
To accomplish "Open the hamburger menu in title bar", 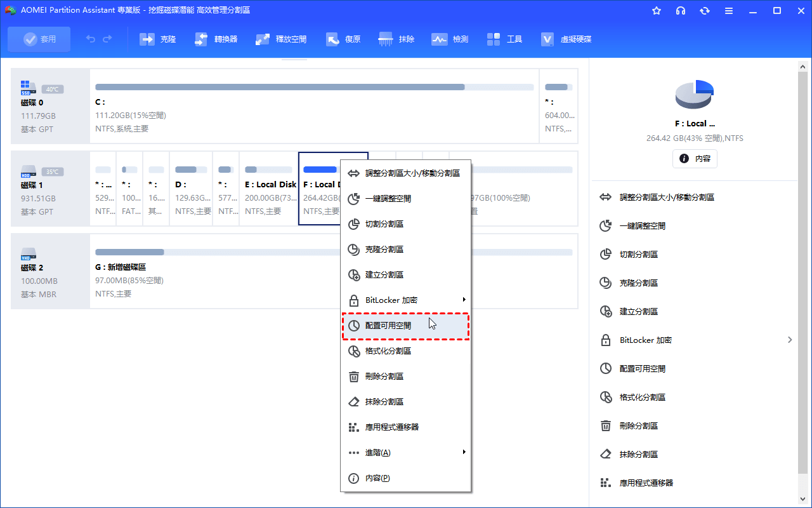I will pos(729,11).
